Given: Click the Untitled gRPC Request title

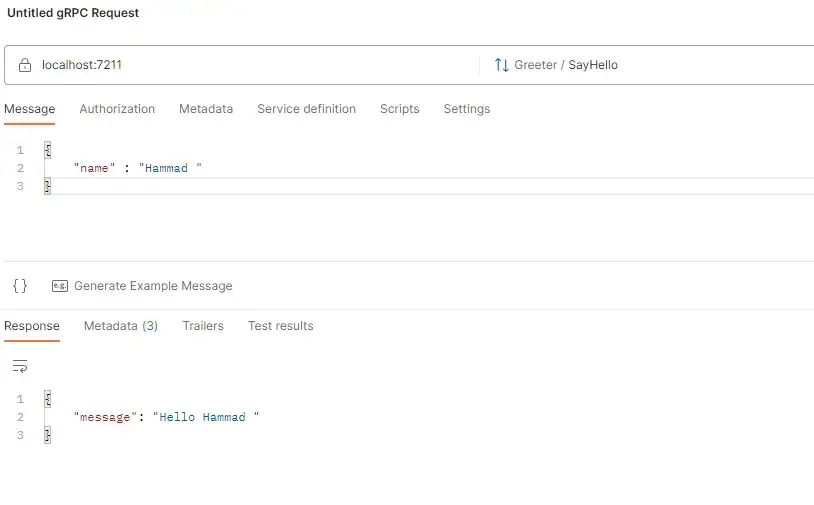Looking at the screenshot, I should coord(73,14).
